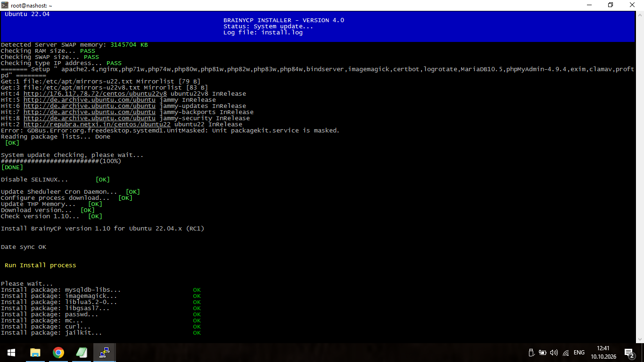Open the speaker volume tray icon
Screen dimensions: 644x362
[x=554, y=353]
